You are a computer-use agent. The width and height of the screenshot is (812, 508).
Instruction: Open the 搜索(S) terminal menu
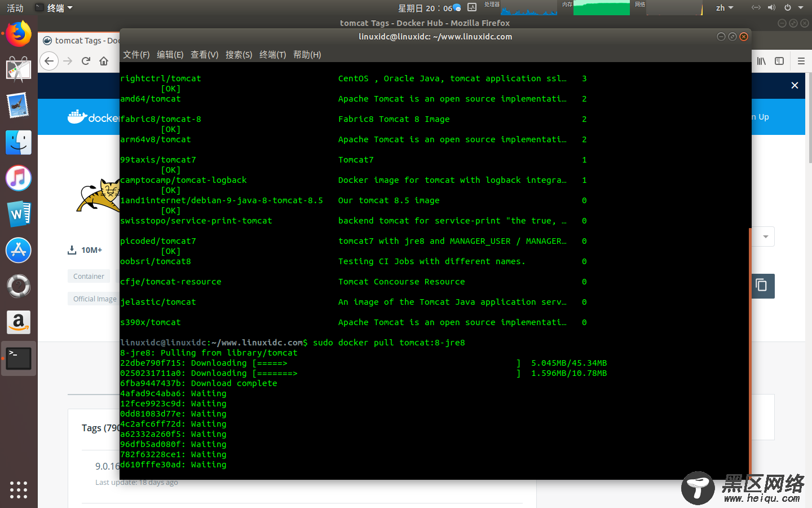[239, 55]
